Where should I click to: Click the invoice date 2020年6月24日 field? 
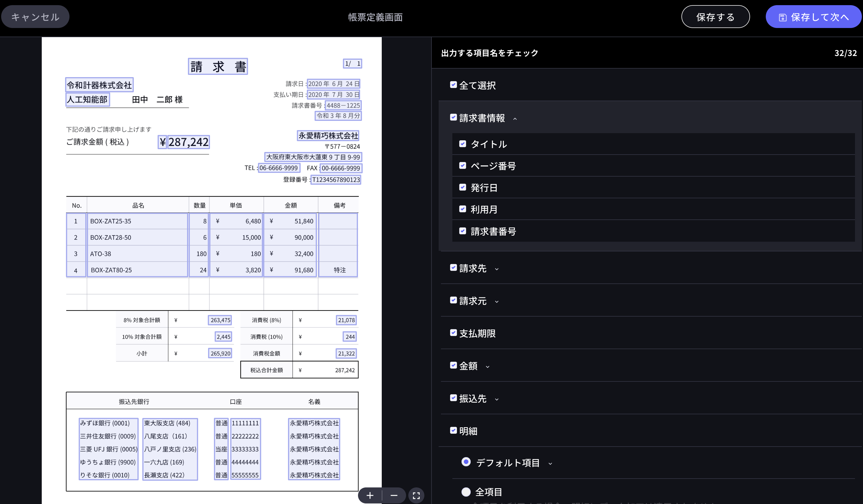(333, 84)
